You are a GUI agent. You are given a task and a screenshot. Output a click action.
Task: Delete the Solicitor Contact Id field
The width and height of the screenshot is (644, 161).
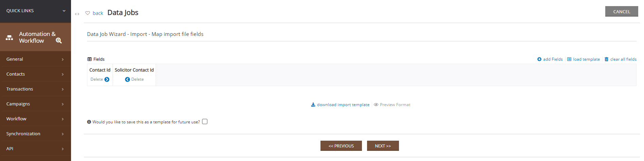pos(138,79)
